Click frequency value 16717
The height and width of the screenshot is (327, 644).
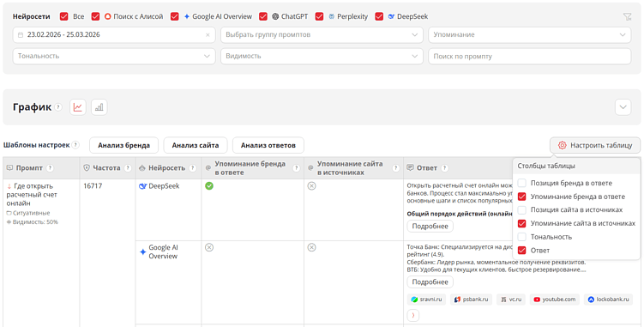click(93, 186)
